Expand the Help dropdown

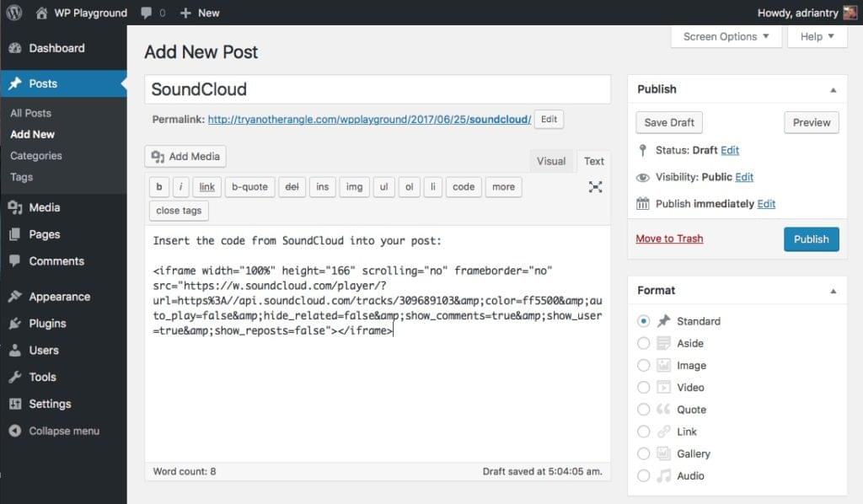click(817, 36)
